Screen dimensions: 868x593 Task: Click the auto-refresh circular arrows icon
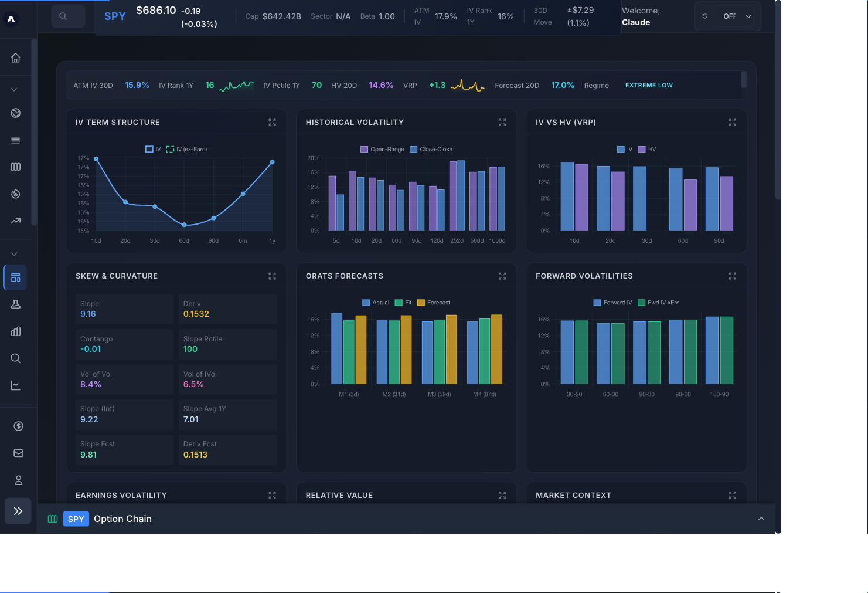(705, 16)
